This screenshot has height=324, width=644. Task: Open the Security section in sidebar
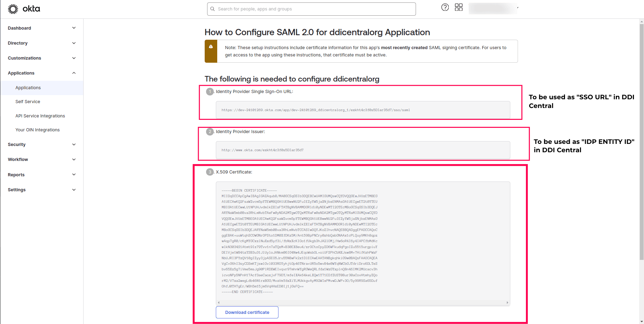pos(17,145)
